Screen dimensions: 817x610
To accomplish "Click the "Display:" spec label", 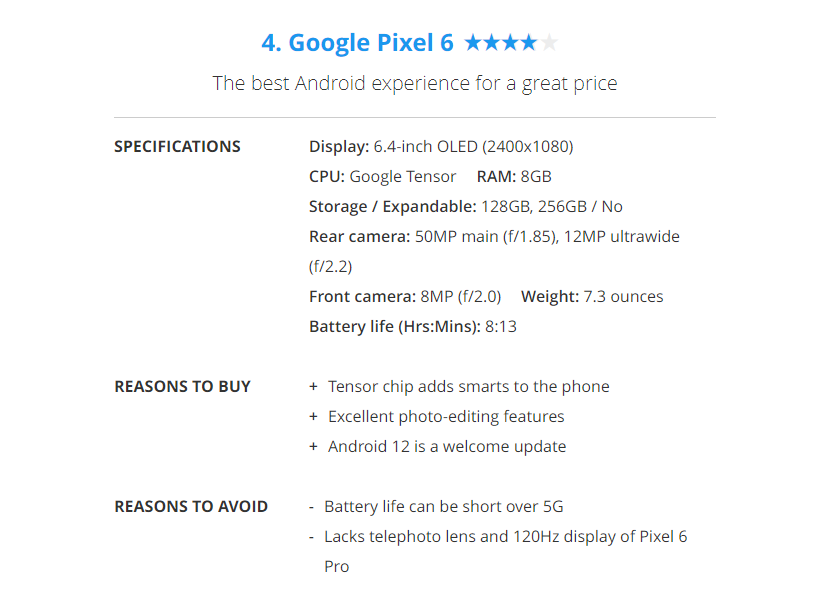I will click(x=339, y=147).
